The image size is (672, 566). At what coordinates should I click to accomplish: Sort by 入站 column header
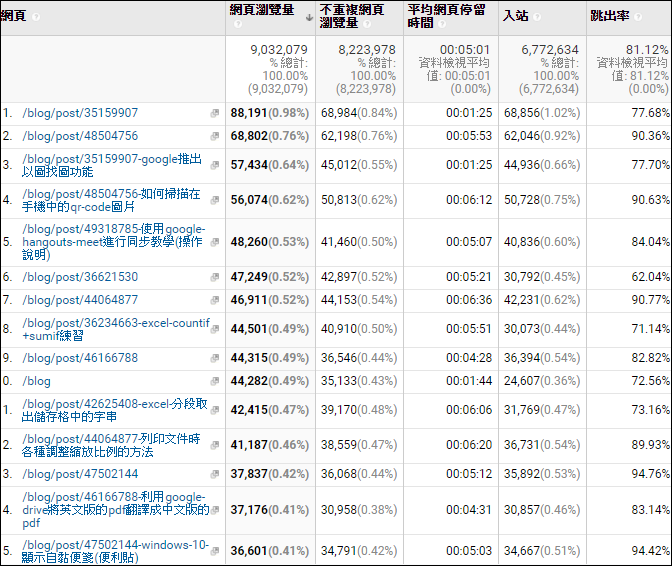click(x=516, y=16)
